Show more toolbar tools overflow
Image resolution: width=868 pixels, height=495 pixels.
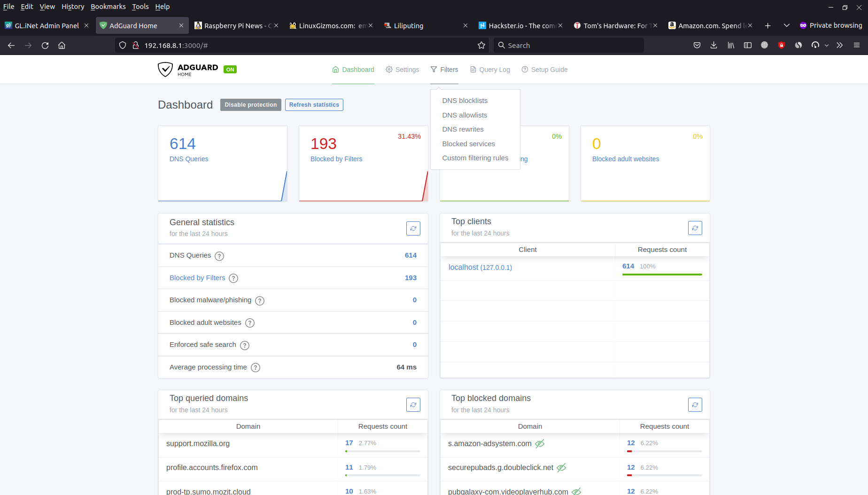point(840,46)
